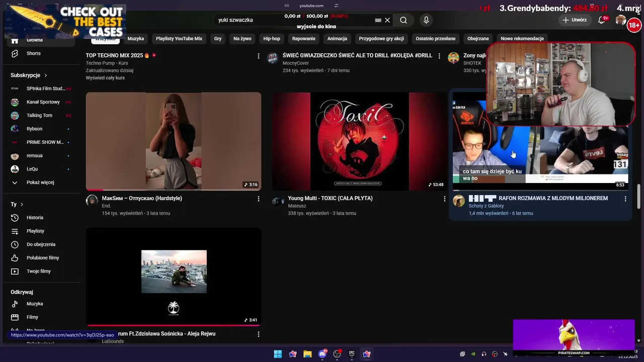Click the Schoty z Gabloty channel avatar
644x362 pixels.
tap(459, 201)
